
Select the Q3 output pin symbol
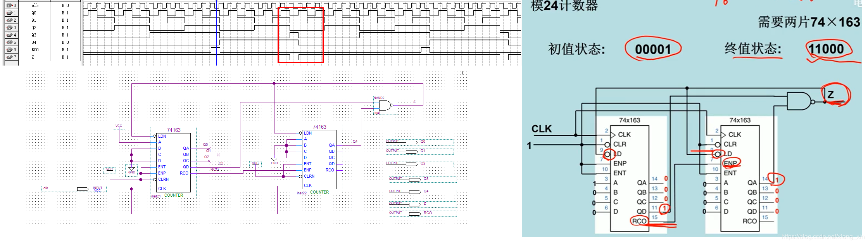414,180
